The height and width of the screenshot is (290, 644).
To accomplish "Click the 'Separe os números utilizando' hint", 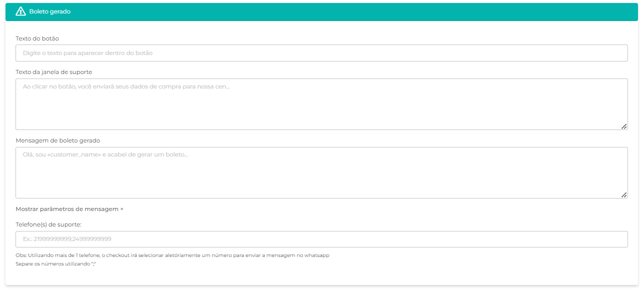I will tap(55, 263).
